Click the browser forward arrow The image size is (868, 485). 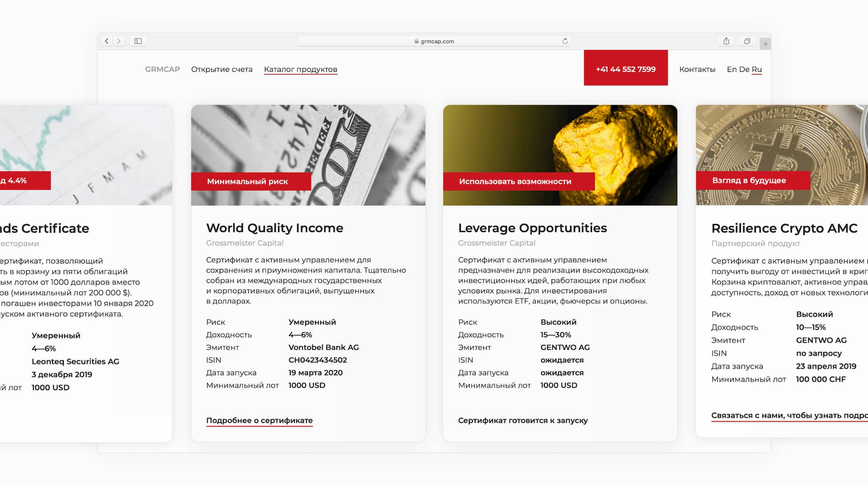pyautogui.click(x=119, y=41)
